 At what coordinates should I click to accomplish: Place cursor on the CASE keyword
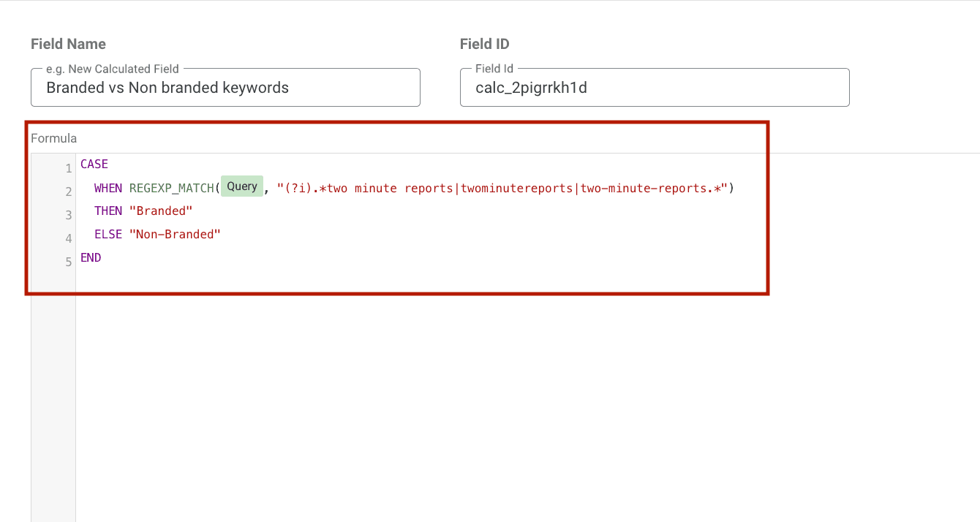click(94, 164)
